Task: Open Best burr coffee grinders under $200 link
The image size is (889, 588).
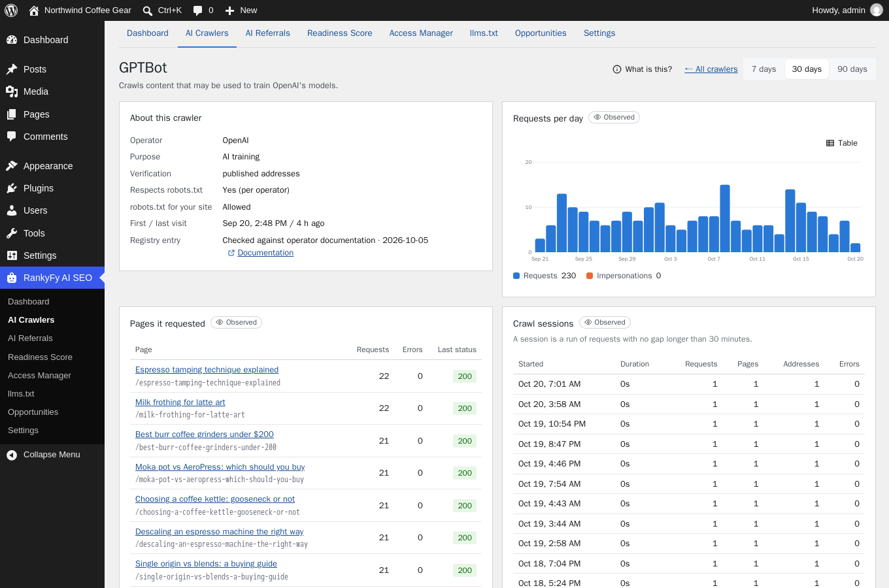Action: [204, 434]
